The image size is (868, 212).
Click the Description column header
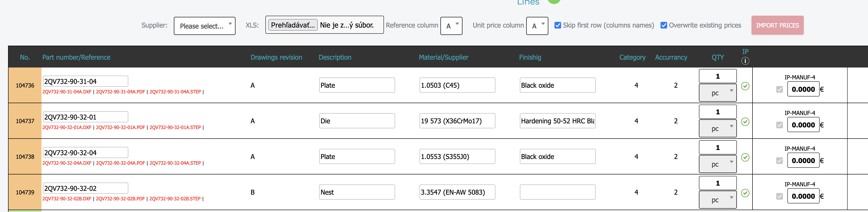point(335,57)
